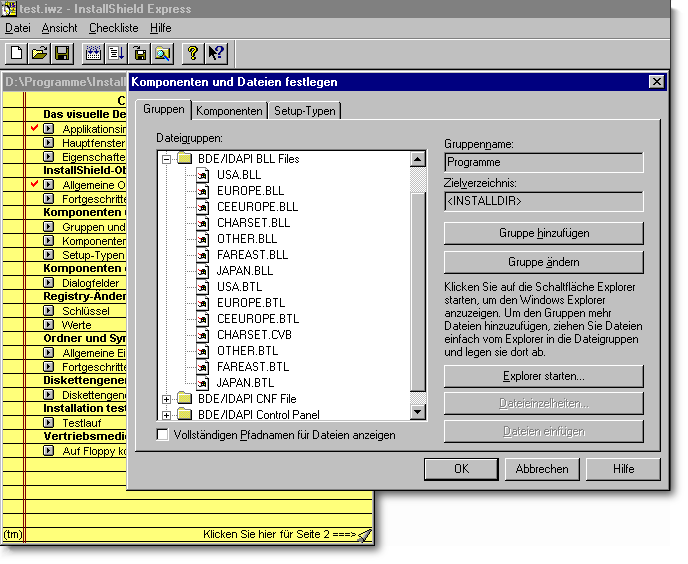Viewport: 688px width, 564px height.
Task: Select the USA.BLL file icon
Action: click(x=202, y=175)
